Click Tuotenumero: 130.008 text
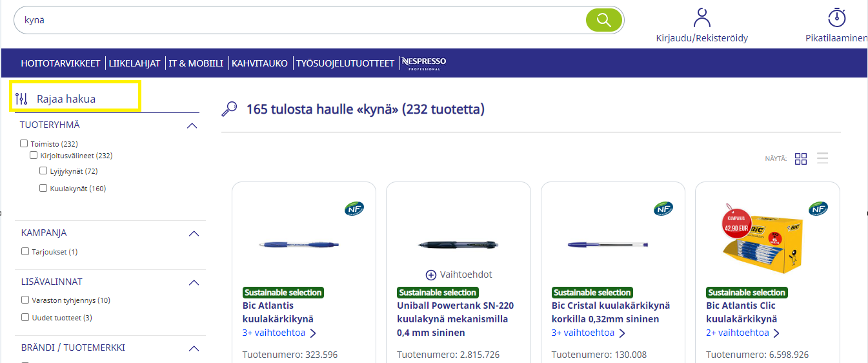 pos(599,355)
